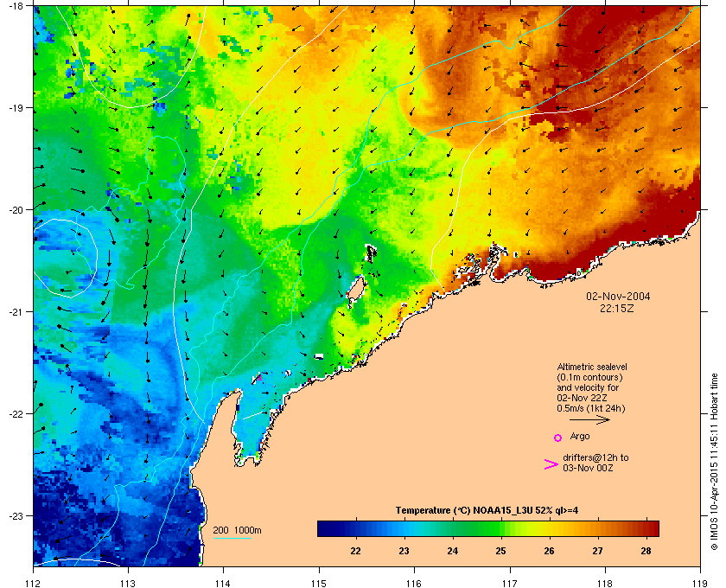Click the 02-Nov-2004 date label
Viewport: 726px width, 588px height.
(x=618, y=297)
